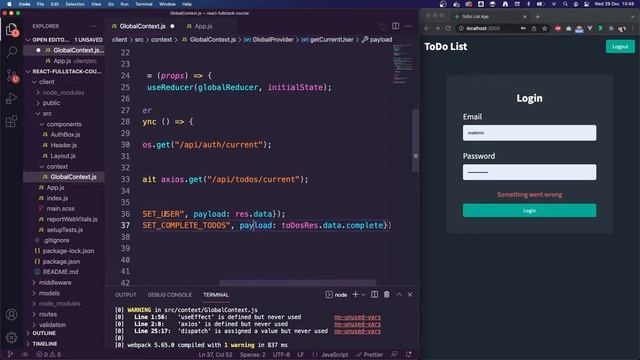Click the green Login button
This screenshot has width=640, height=360.
click(529, 211)
